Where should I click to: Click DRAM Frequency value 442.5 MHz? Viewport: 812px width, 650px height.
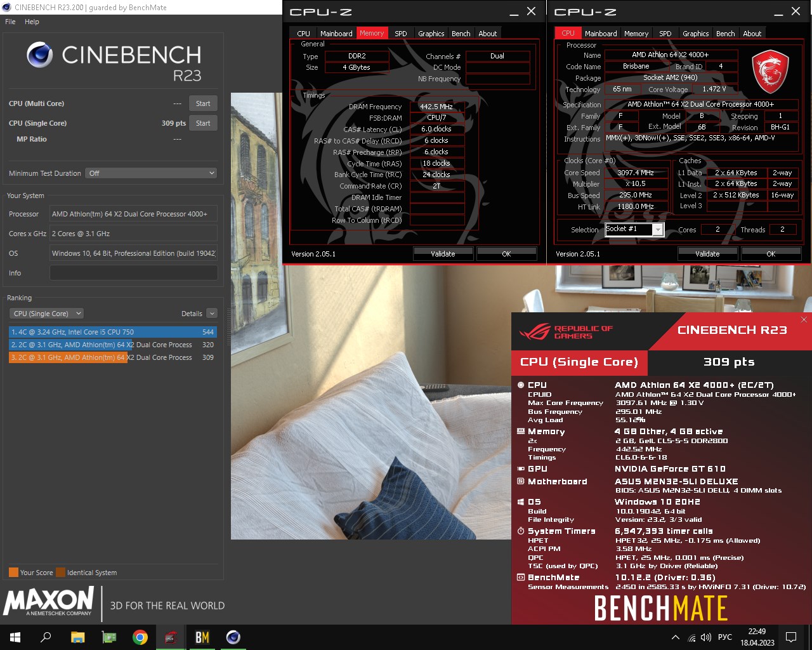[x=437, y=107]
